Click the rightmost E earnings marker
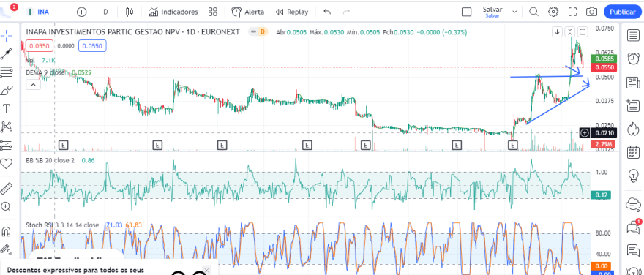 click(512, 145)
